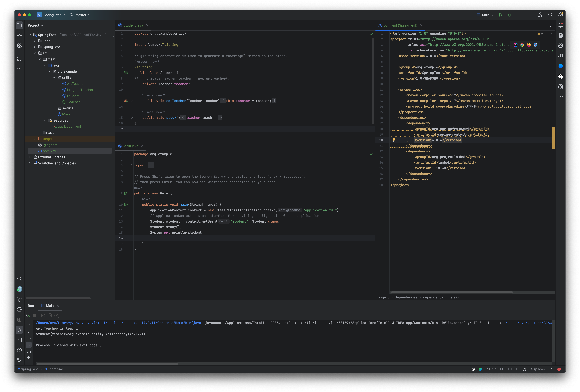Open Search Everywhere magnifier icon in top bar
Screen dimensions: 580x392
(x=550, y=15)
